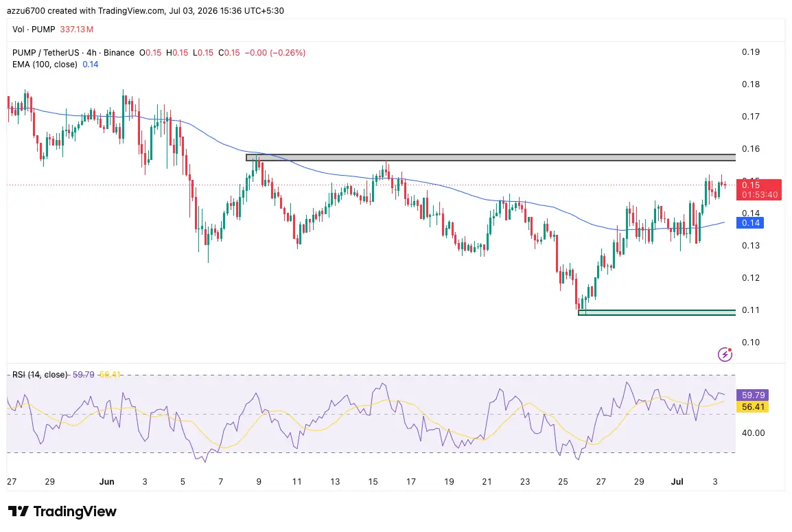This screenshot has height=532, width=792.
Task: Click the red current price label with countdown
Action: [758, 189]
